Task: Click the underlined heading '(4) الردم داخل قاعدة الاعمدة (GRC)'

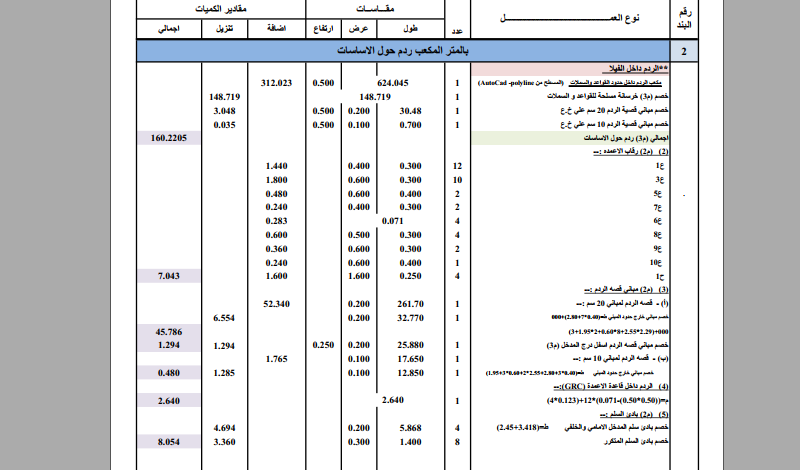Action: (611, 386)
